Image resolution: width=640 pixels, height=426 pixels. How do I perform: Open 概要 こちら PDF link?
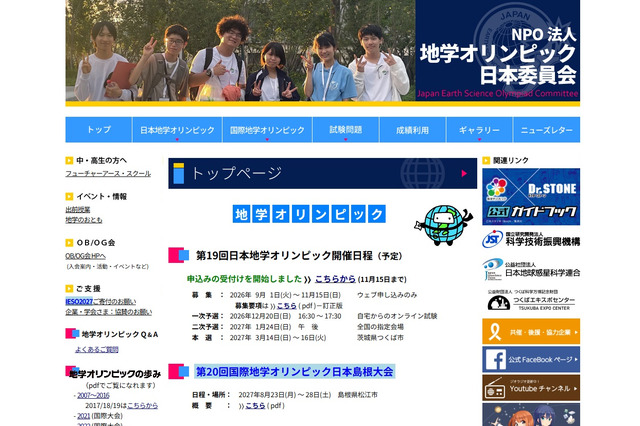point(255,406)
